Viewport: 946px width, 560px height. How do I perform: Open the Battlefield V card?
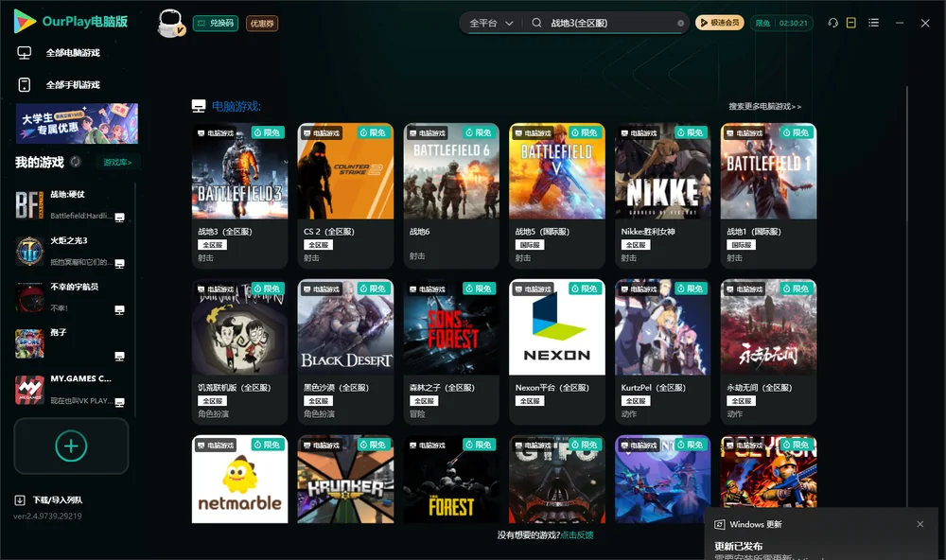pos(557,196)
